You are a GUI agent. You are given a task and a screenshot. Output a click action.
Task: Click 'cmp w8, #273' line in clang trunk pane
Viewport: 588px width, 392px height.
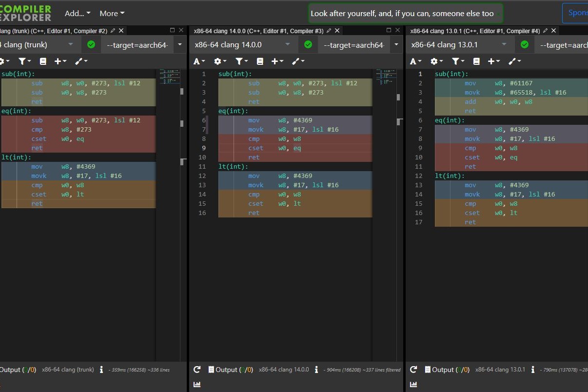click(x=78, y=129)
